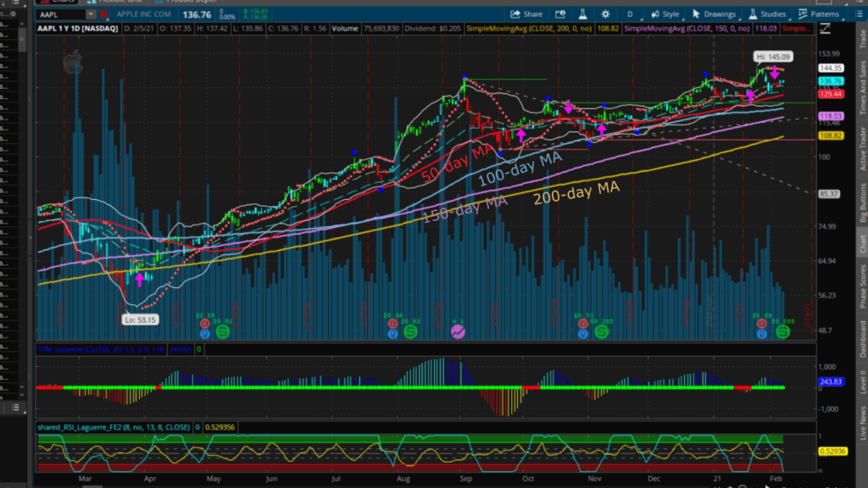Click the November green dividend icon
This screenshot has height=488, width=868.
click(x=601, y=332)
